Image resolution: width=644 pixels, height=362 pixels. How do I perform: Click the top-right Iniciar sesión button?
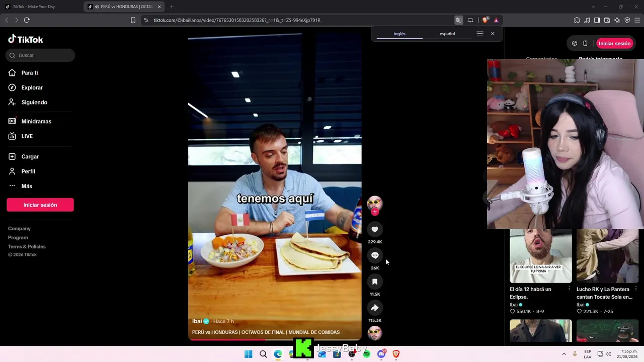coord(614,43)
